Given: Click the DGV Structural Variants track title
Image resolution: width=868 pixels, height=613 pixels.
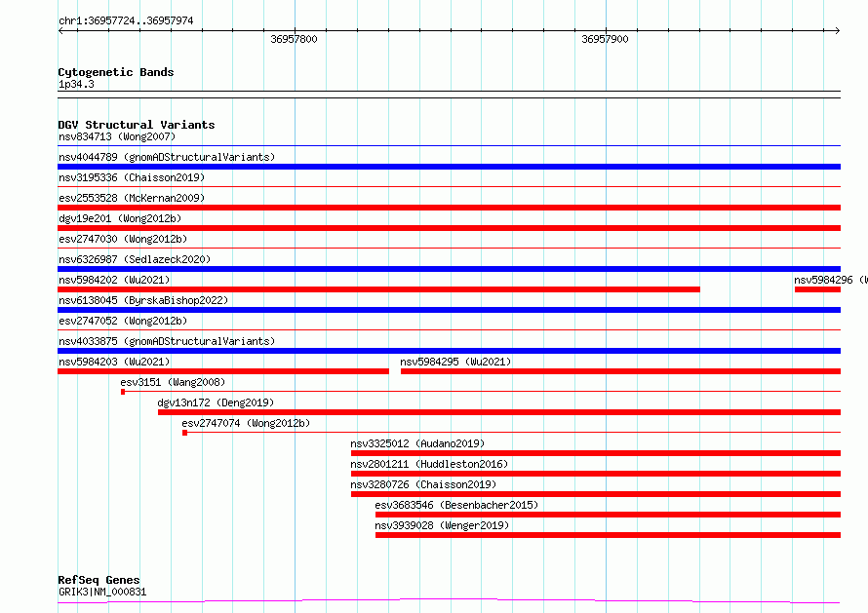Looking at the screenshot, I should (x=137, y=125).
